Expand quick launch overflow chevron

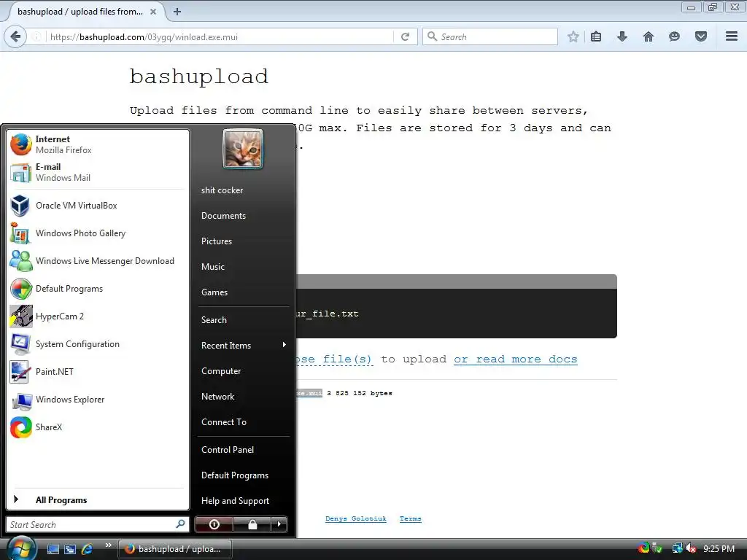pyautogui.click(x=109, y=545)
